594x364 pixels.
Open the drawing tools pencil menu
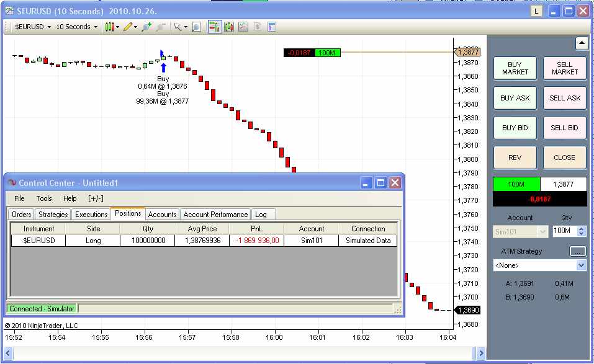[x=130, y=27]
